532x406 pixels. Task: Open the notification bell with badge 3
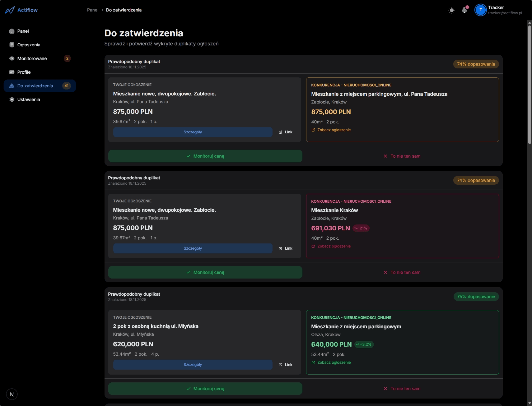tap(464, 10)
